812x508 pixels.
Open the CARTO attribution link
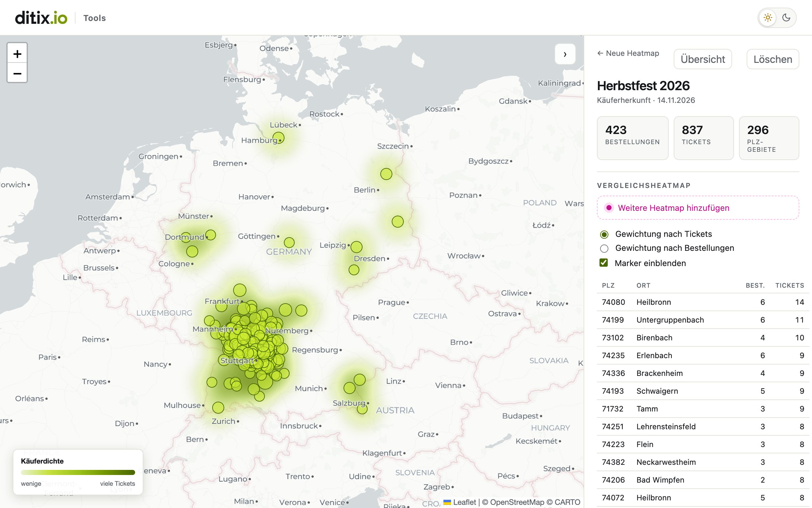click(567, 502)
